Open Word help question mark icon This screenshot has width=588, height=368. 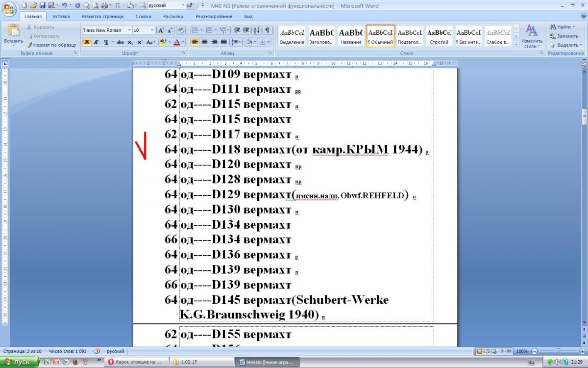[x=582, y=16]
